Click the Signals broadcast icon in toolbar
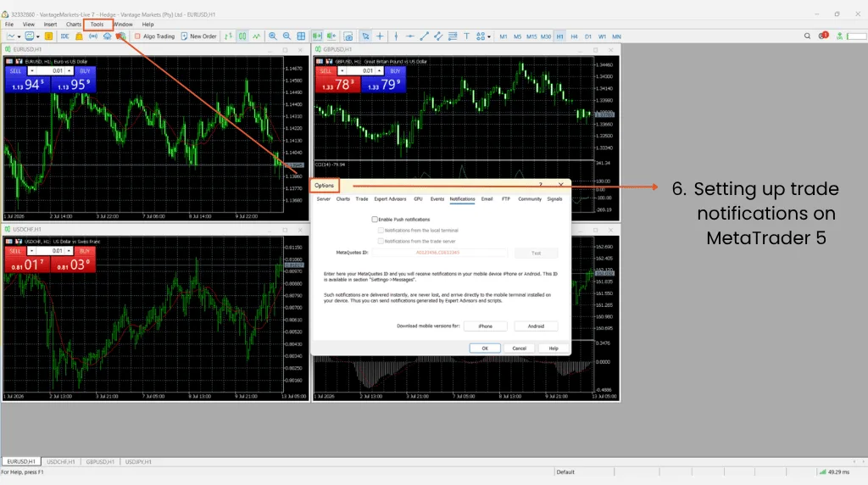The image size is (868, 485). click(93, 36)
